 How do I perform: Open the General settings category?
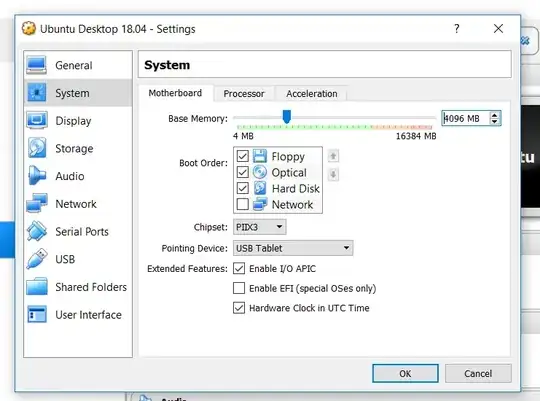78,65
